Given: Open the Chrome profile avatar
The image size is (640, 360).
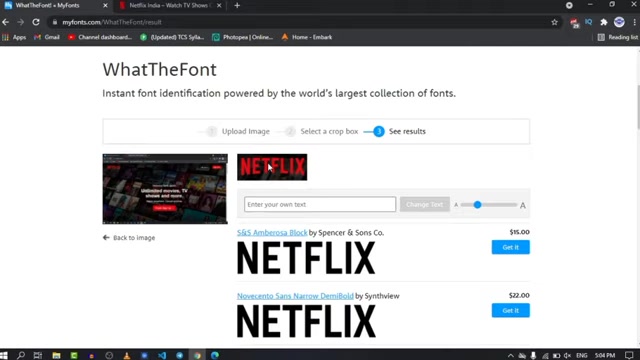Looking at the screenshot, I should point(619,22).
